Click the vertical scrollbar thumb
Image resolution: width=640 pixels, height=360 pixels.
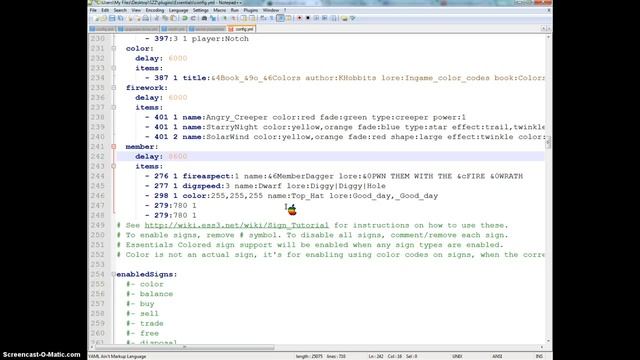(548, 142)
